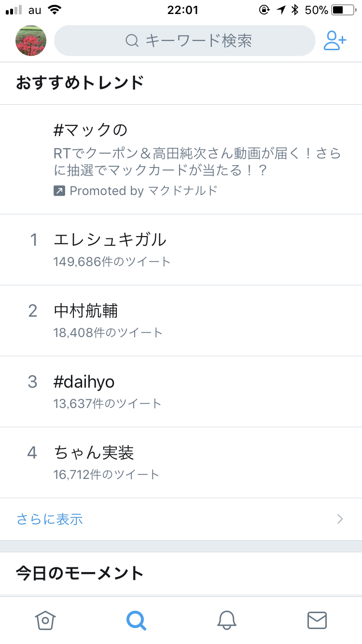
Task: Tap the 今日のモーメント section header
Action: (80, 573)
